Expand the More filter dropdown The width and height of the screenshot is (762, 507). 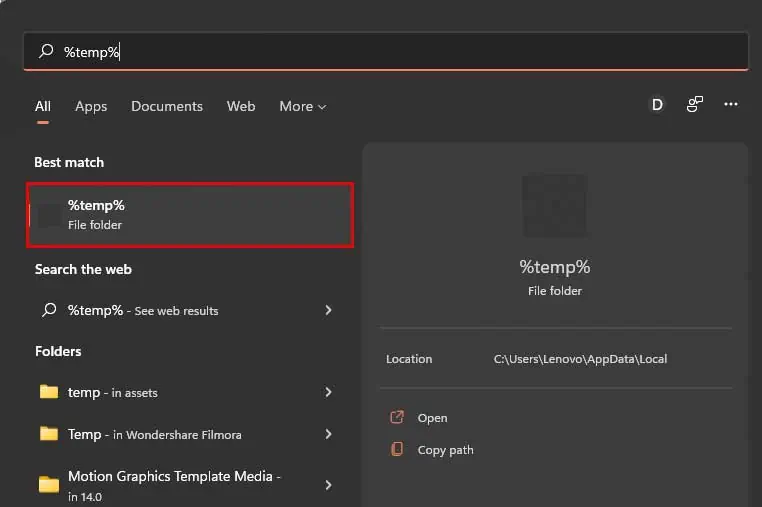click(x=302, y=106)
